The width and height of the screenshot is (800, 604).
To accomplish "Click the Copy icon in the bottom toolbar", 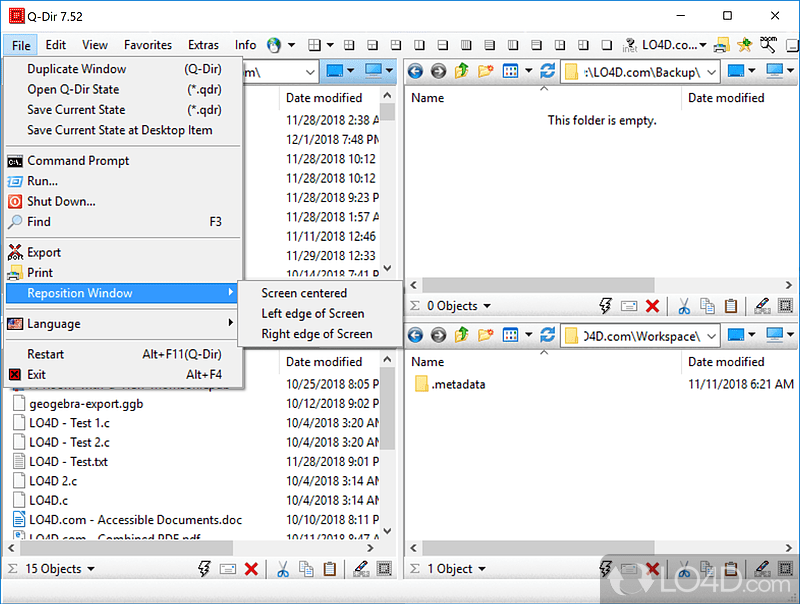I will point(306,568).
